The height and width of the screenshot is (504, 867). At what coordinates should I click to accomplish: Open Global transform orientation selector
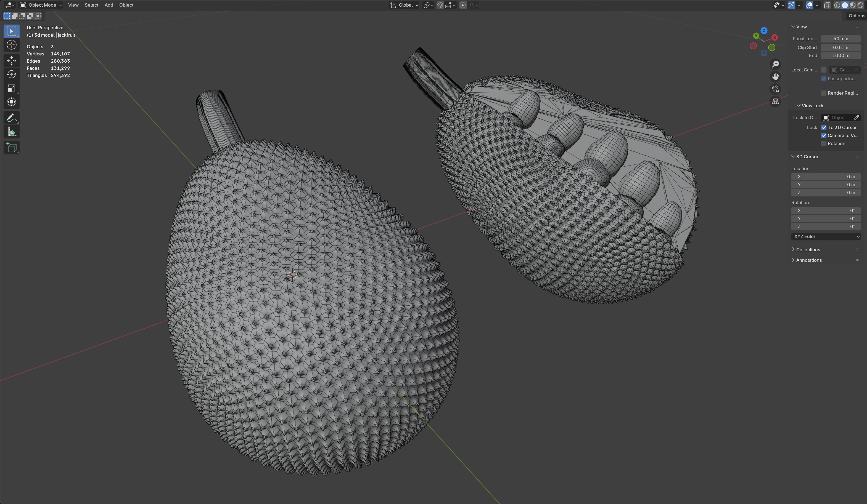point(405,5)
